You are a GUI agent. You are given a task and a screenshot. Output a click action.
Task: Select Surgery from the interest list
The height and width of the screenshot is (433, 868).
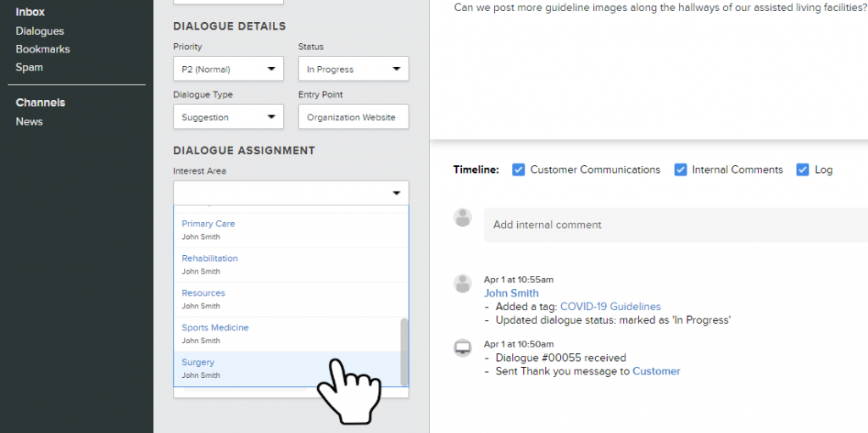point(287,369)
